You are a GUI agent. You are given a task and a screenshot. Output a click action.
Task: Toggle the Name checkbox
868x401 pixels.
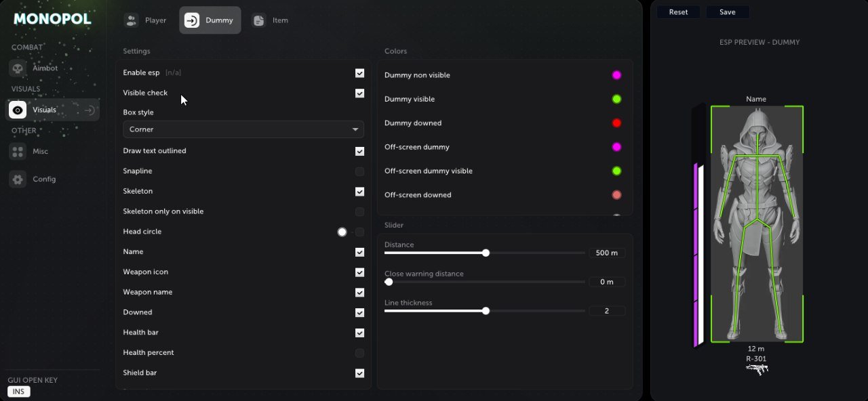(359, 252)
